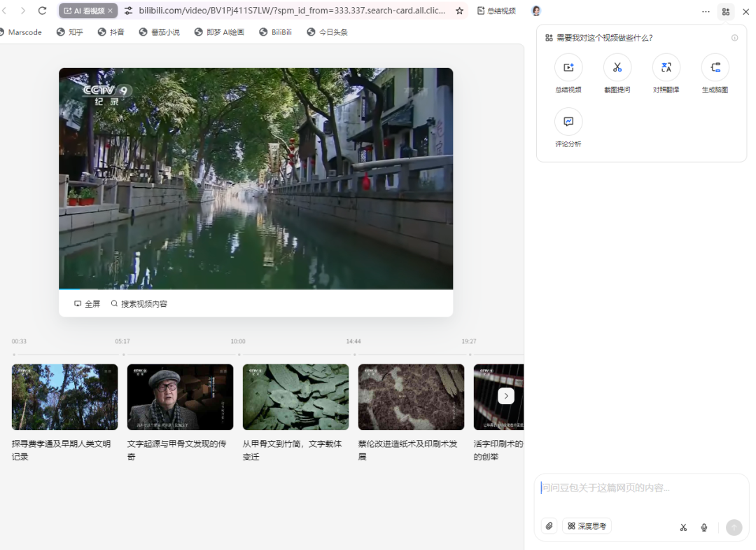Click the microphone voice input icon
Viewport: 756px width, 550px height.
[x=704, y=528]
